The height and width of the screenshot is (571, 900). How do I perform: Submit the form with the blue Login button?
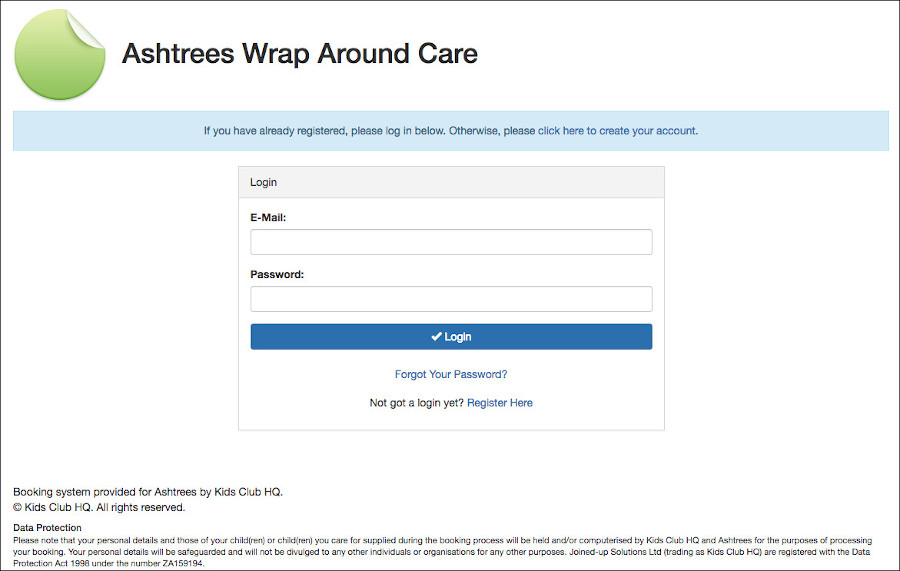(451, 337)
